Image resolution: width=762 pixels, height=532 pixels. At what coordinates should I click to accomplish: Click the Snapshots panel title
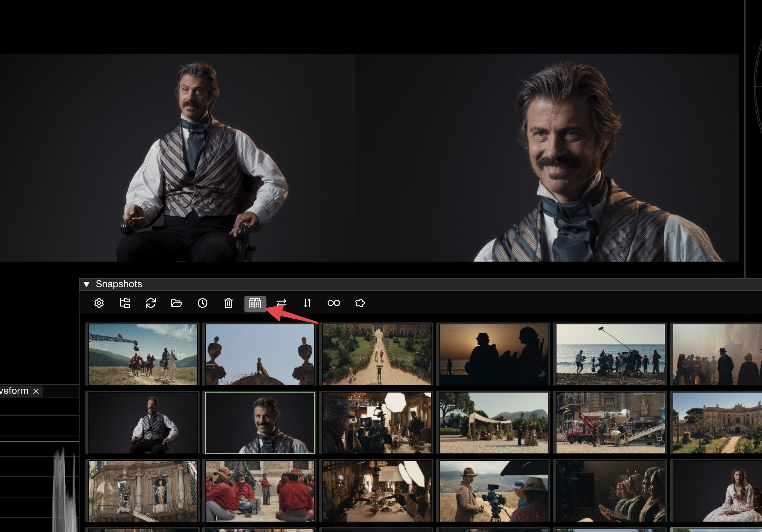coord(119,284)
